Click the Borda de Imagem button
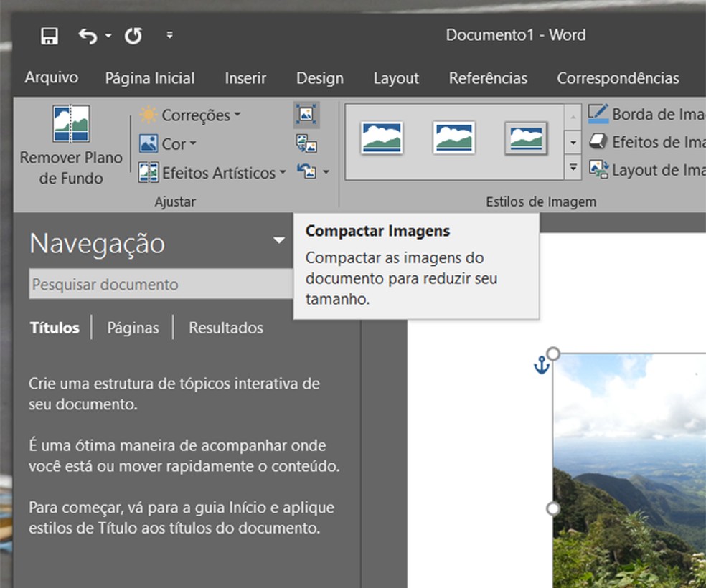Viewport: 706px width, 588px height. (646, 114)
